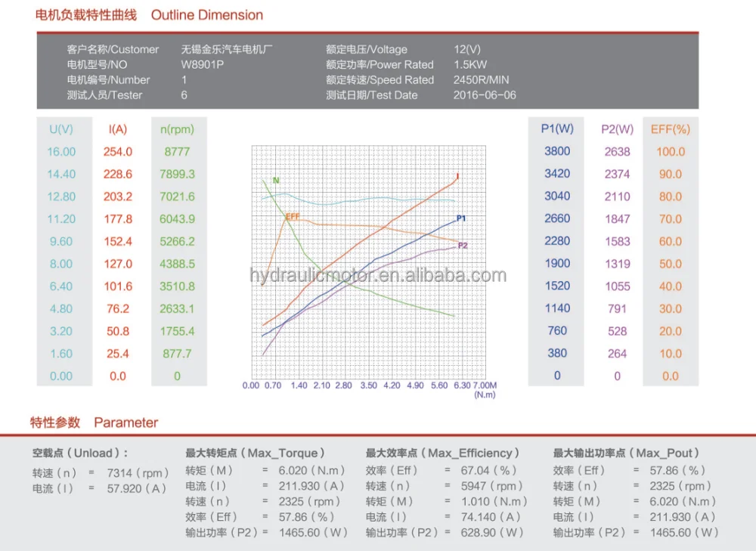This screenshot has height=551, width=756.
Task: Click the '额定功率/Power Rated' label
Action: pos(380,64)
